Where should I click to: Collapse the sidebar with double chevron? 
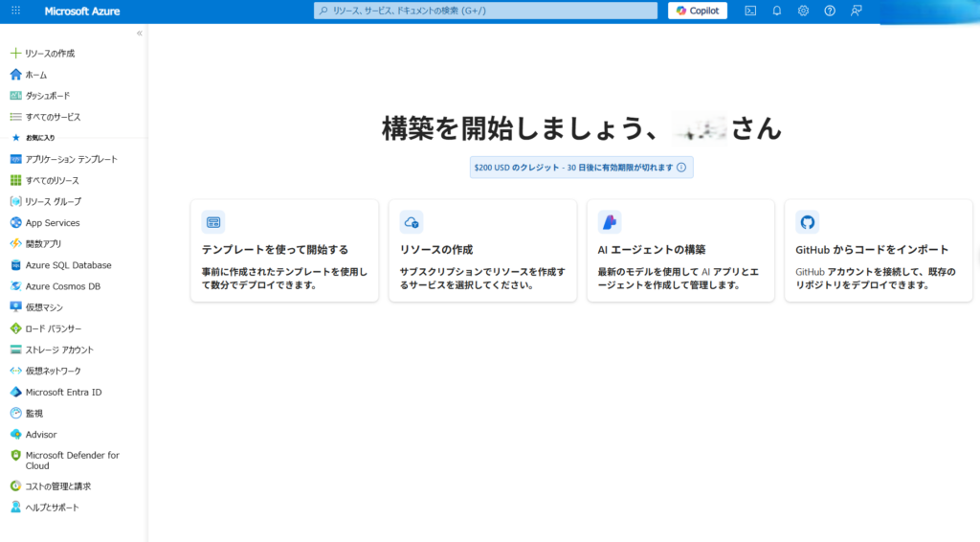point(140,34)
